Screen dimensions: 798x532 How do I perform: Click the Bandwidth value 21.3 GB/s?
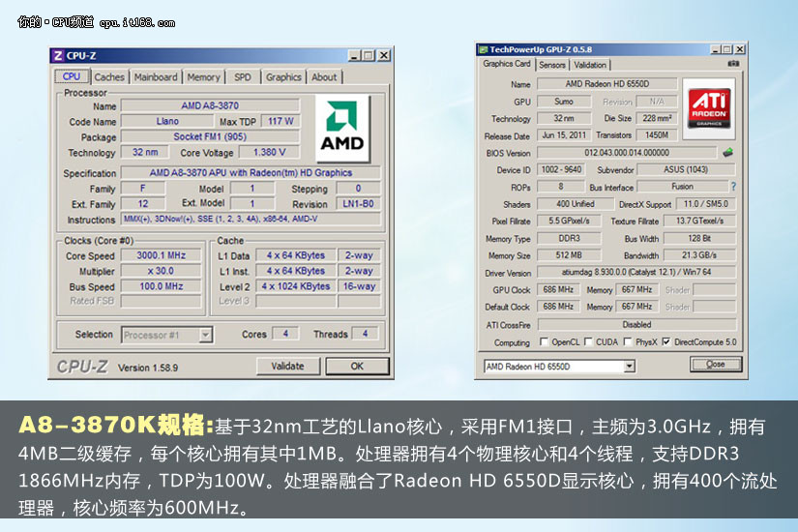[699, 255]
